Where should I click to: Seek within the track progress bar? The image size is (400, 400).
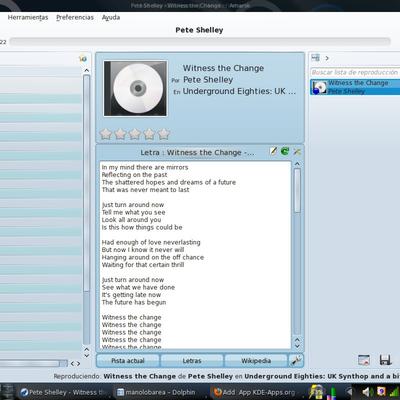pyautogui.click(x=200, y=41)
